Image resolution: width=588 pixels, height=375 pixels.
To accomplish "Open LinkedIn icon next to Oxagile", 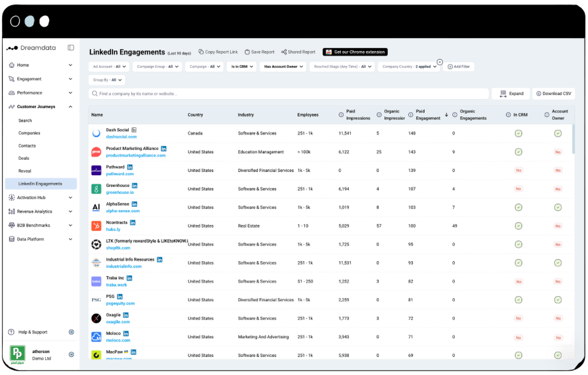I will point(125,315).
